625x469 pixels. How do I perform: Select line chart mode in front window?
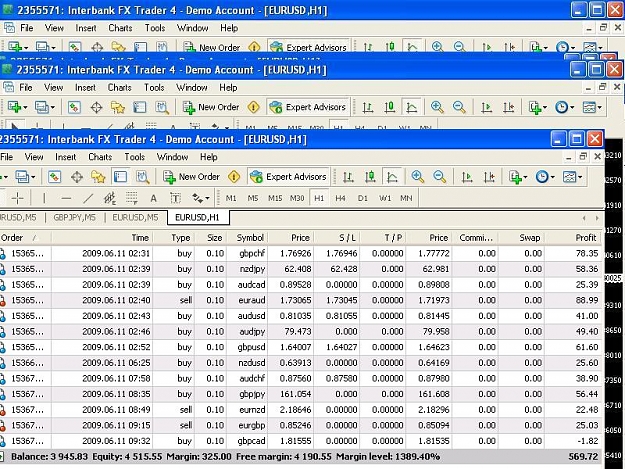392,177
